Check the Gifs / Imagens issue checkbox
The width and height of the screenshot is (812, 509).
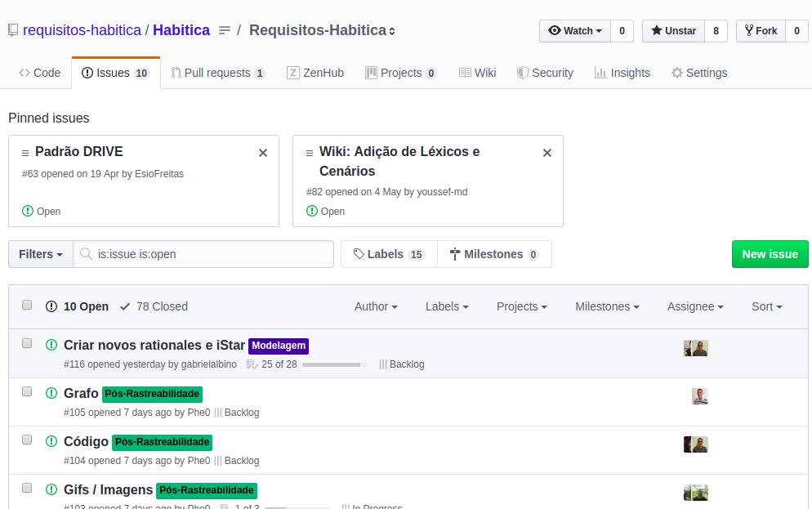tap(27, 488)
